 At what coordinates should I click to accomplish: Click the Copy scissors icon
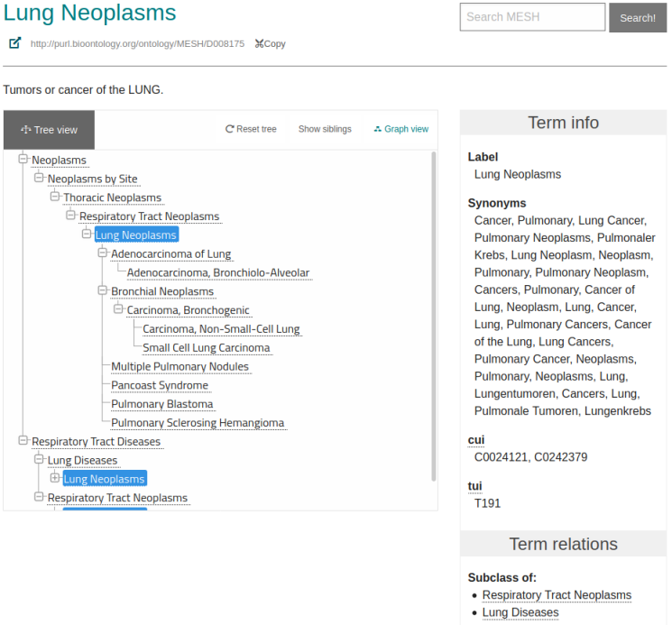tap(260, 43)
